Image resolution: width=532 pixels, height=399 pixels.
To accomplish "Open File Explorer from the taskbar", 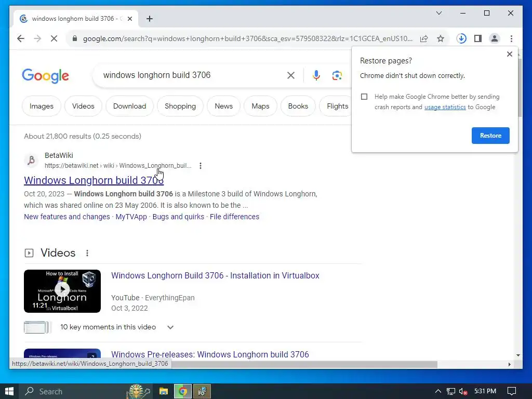I will click(164, 391).
